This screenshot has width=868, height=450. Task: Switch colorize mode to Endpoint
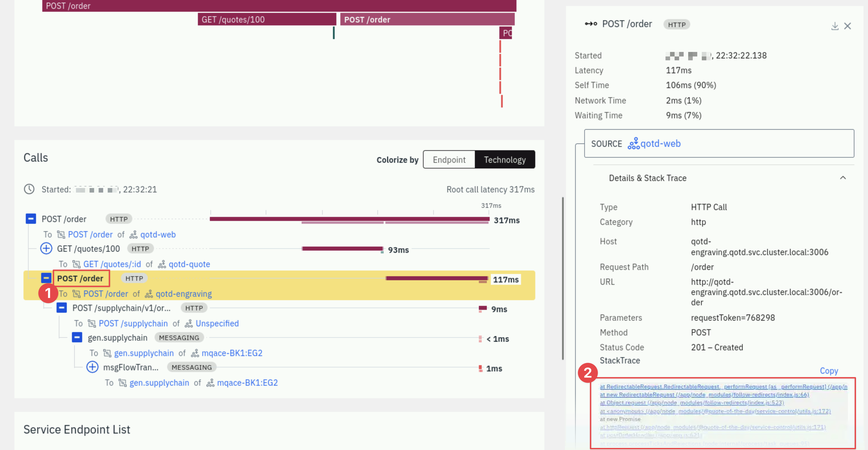point(449,159)
